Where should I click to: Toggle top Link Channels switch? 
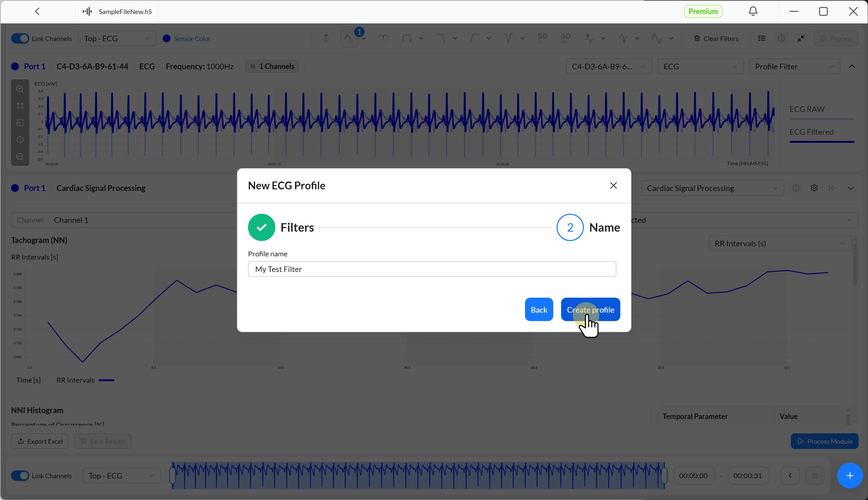click(x=20, y=38)
